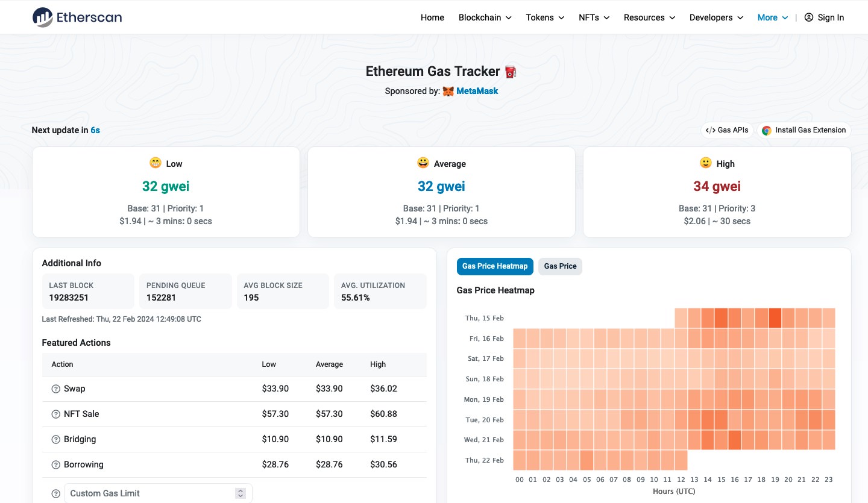The image size is (868, 503).
Task: Click heatmap cell Tue 20 Feb hour 14
Action: click(708, 420)
